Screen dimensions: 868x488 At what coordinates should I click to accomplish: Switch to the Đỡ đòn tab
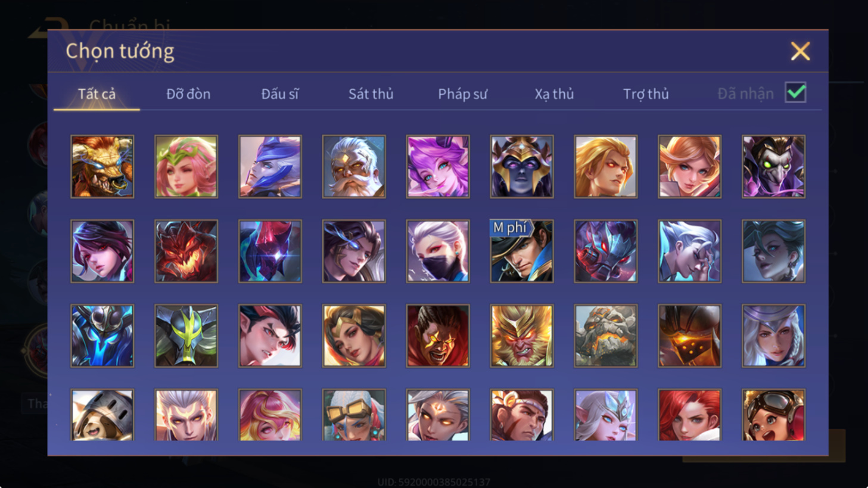(x=188, y=94)
